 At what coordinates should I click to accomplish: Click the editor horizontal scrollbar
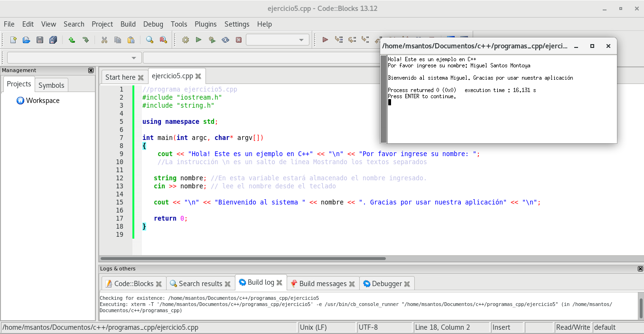click(x=242, y=259)
